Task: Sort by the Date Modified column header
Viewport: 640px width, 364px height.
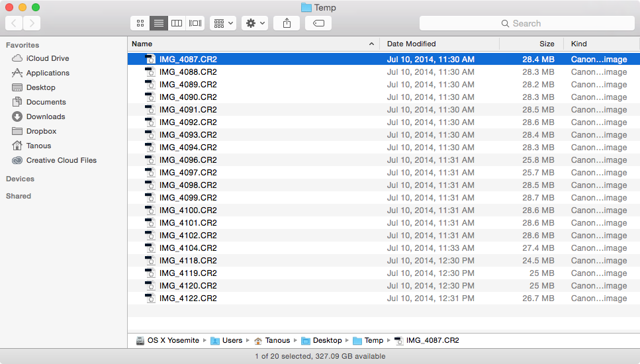Action: click(x=439, y=44)
